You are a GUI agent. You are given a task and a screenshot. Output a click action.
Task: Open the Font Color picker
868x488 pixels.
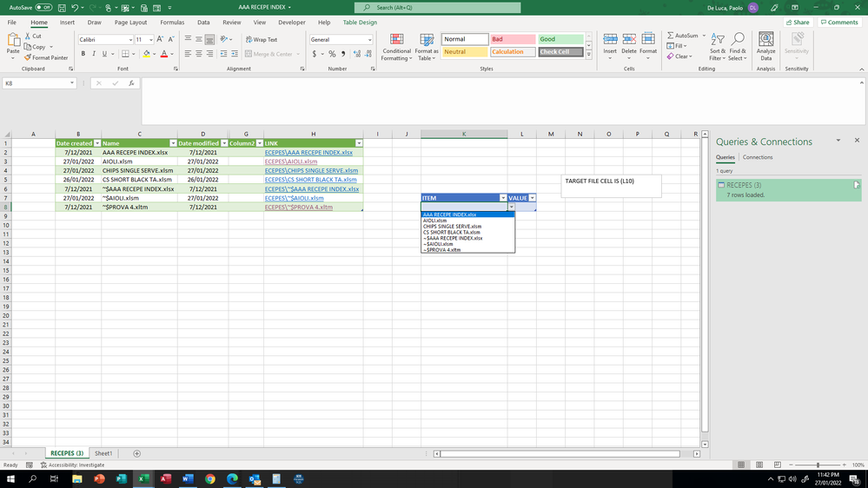pos(164,54)
